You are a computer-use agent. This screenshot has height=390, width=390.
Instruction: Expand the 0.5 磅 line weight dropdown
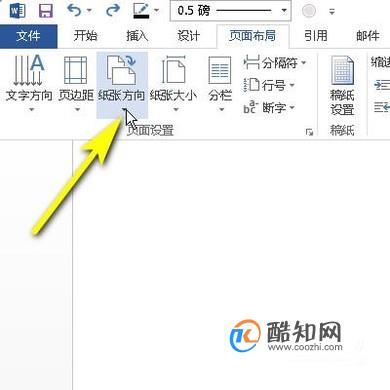[x=284, y=11]
